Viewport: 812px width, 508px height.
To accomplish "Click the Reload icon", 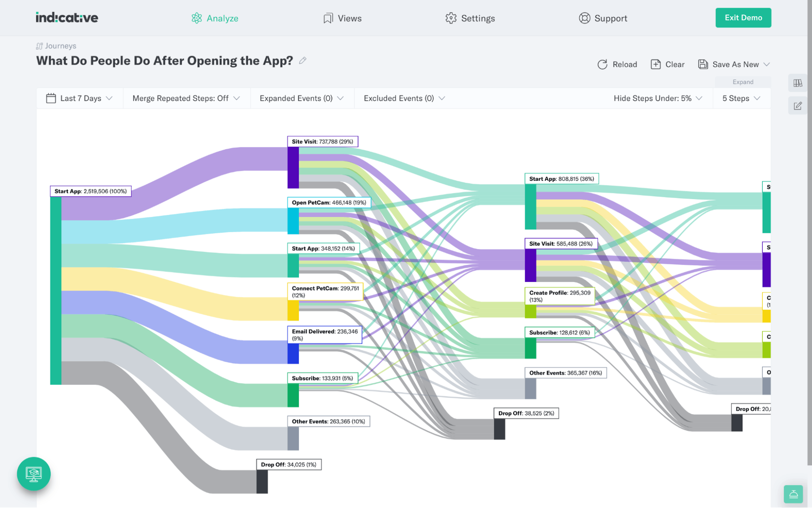I will point(602,65).
